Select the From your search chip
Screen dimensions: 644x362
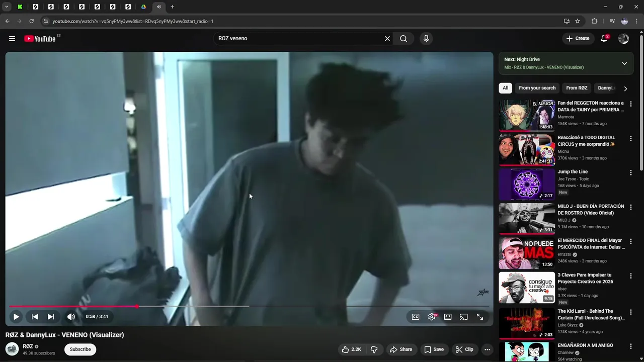coord(537,88)
